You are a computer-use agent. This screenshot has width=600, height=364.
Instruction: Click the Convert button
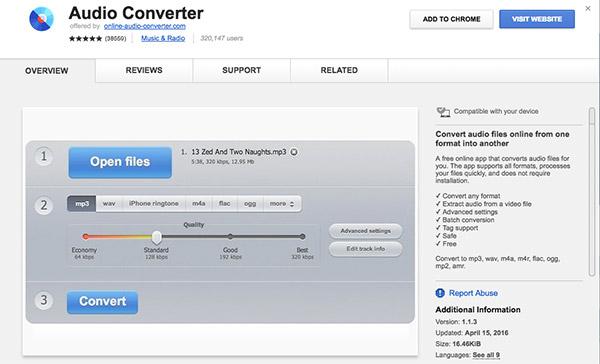pos(102,302)
